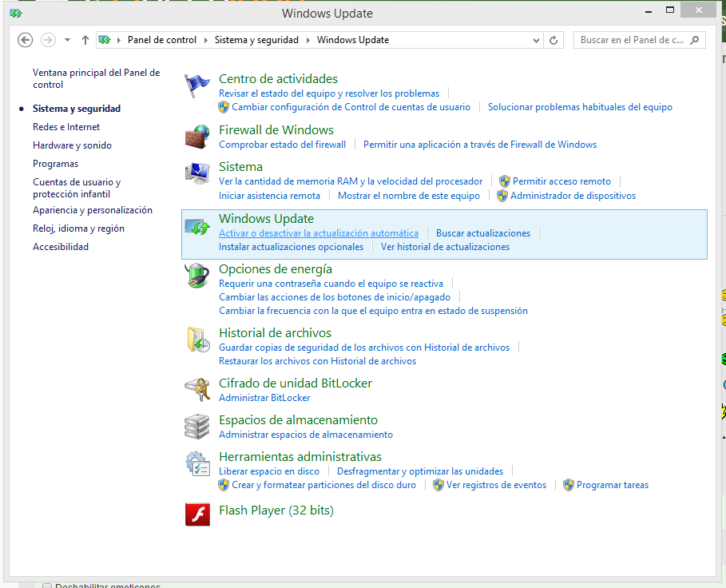Screen dimensions: 726x588
Task: Open the Centro de actividades heading
Action: (278, 79)
